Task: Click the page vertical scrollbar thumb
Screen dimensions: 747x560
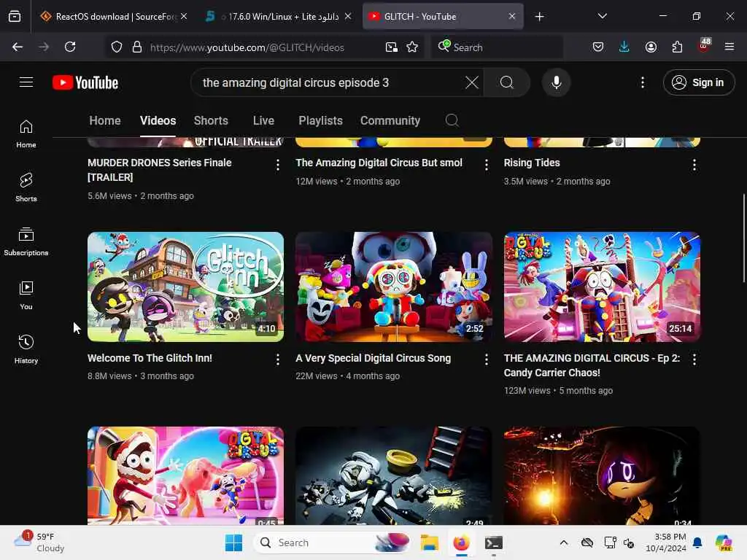Action: click(743, 238)
